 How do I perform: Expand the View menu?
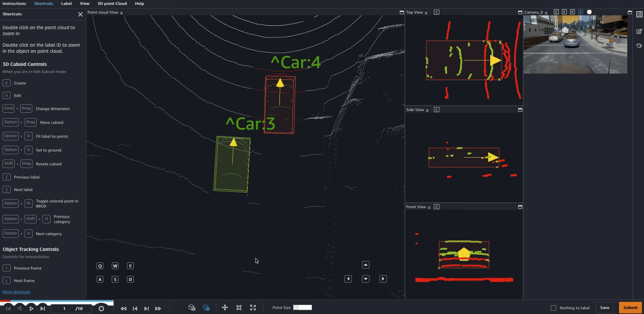[84, 3]
